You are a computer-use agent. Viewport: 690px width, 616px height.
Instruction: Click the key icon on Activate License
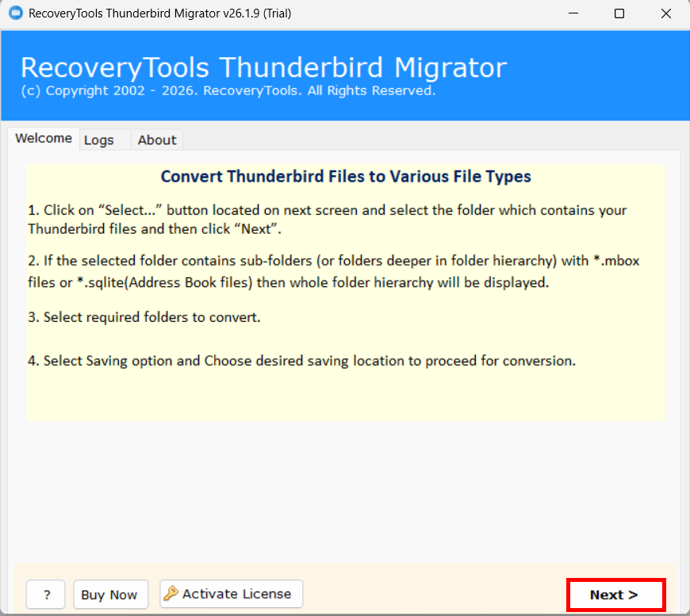tap(171, 594)
